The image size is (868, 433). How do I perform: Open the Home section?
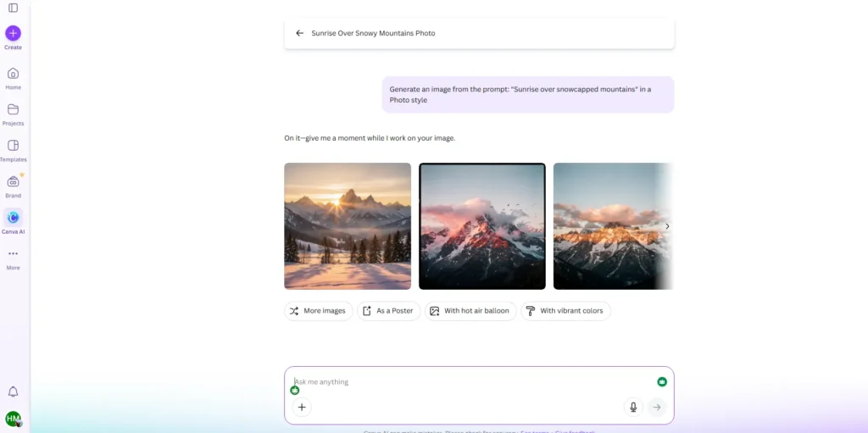tap(14, 79)
